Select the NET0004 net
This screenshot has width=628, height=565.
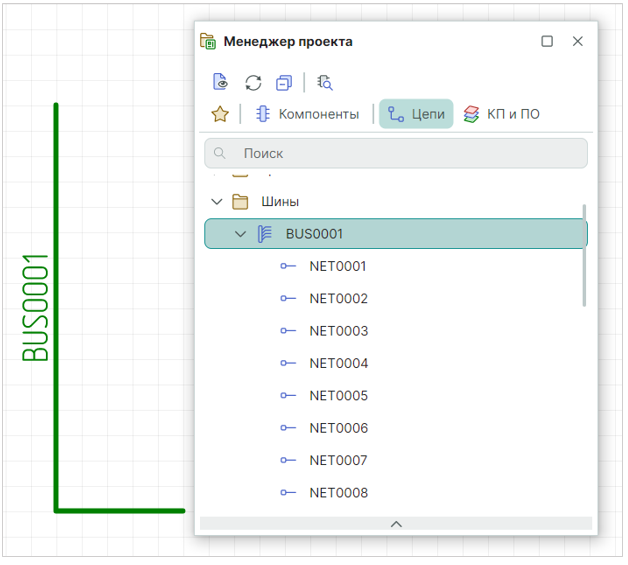point(338,364)
